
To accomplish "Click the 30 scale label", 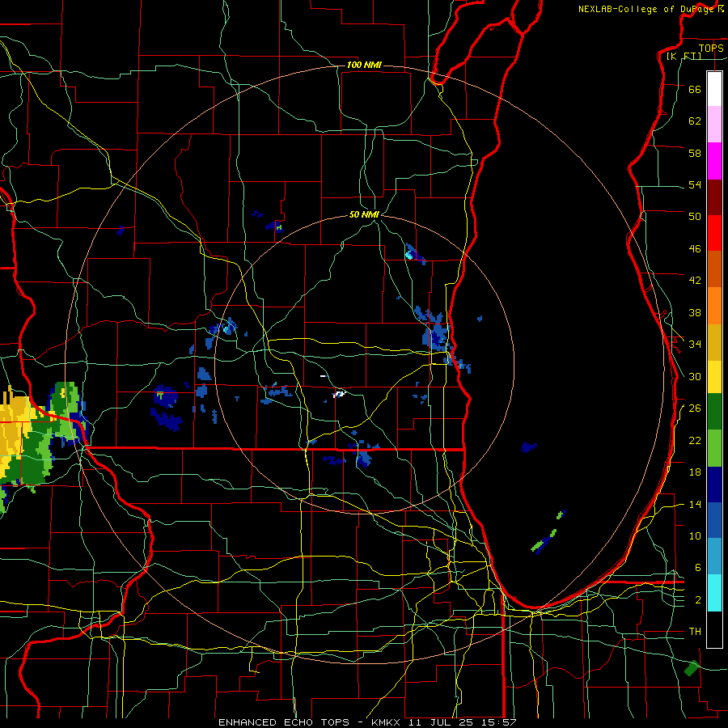I will click(x=695, y=376).
